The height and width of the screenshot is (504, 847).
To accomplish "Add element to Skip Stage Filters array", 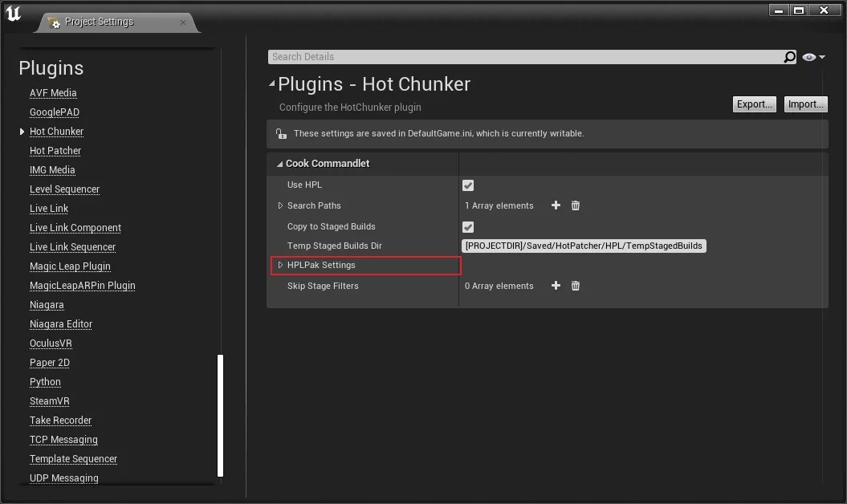I will point(556,286).
